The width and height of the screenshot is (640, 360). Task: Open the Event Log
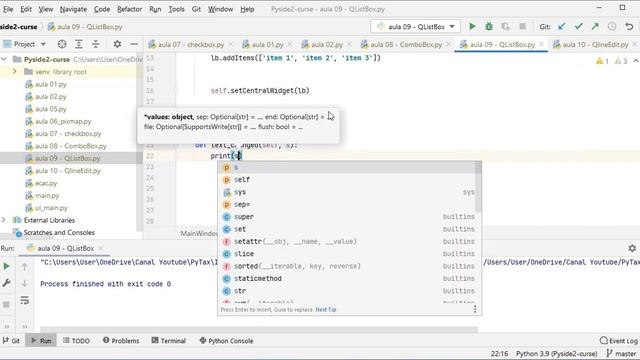[619, 340]
